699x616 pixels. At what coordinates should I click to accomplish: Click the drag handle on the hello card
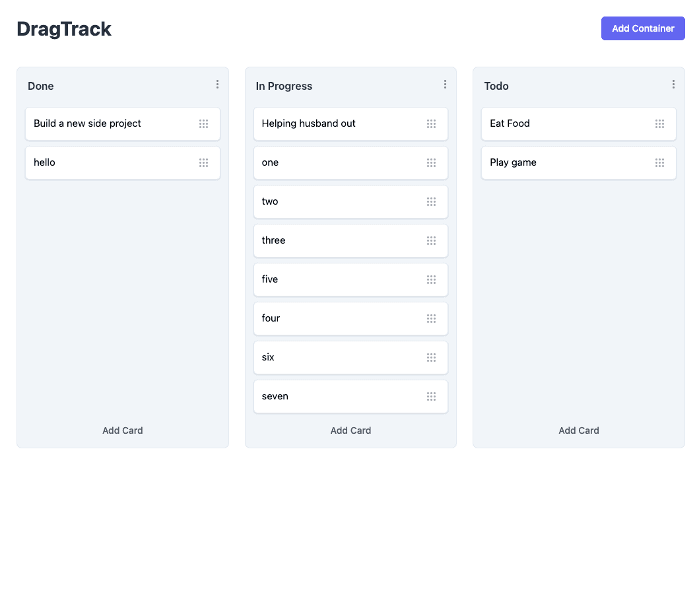pos(204,163)
